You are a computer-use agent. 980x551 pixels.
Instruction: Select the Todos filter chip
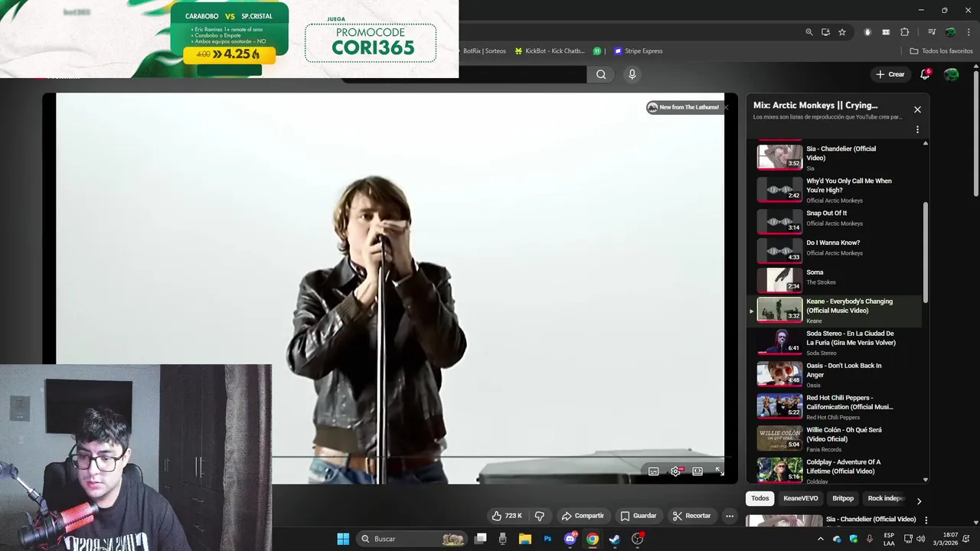point(759,498)
